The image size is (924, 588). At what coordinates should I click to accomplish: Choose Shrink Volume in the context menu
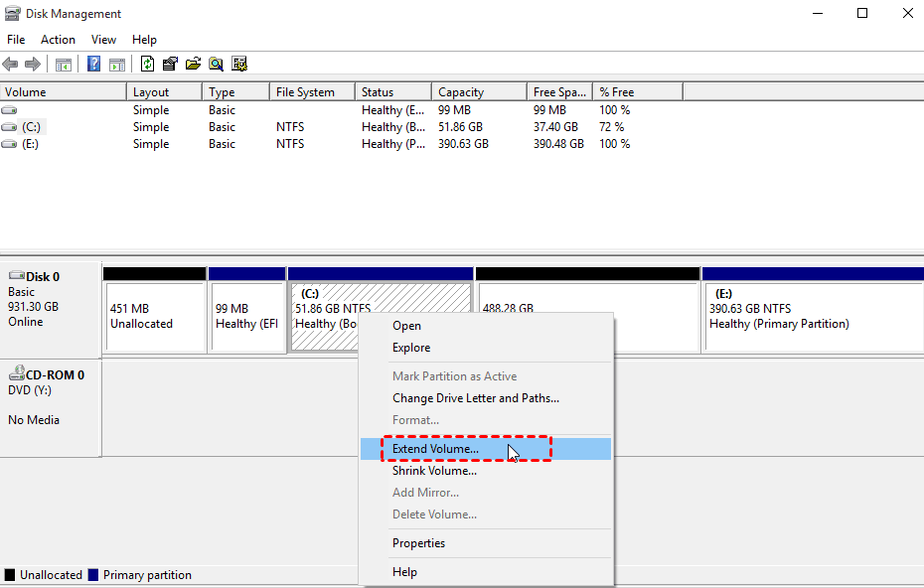pos(434,471)
